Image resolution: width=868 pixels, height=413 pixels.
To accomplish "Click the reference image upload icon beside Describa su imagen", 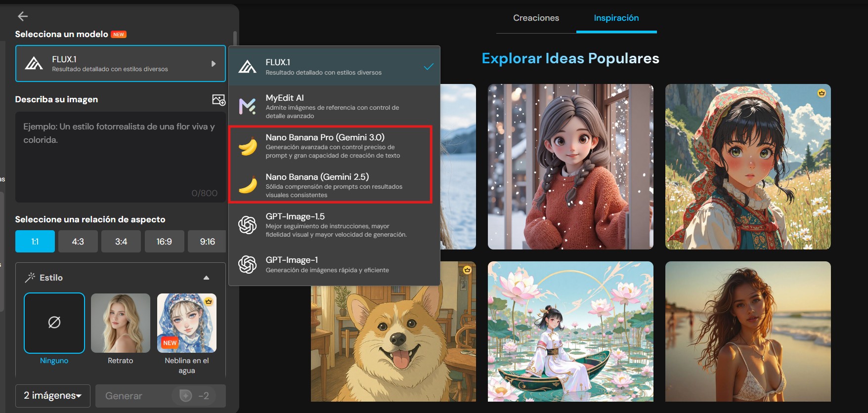I will [x=218, y=100].
